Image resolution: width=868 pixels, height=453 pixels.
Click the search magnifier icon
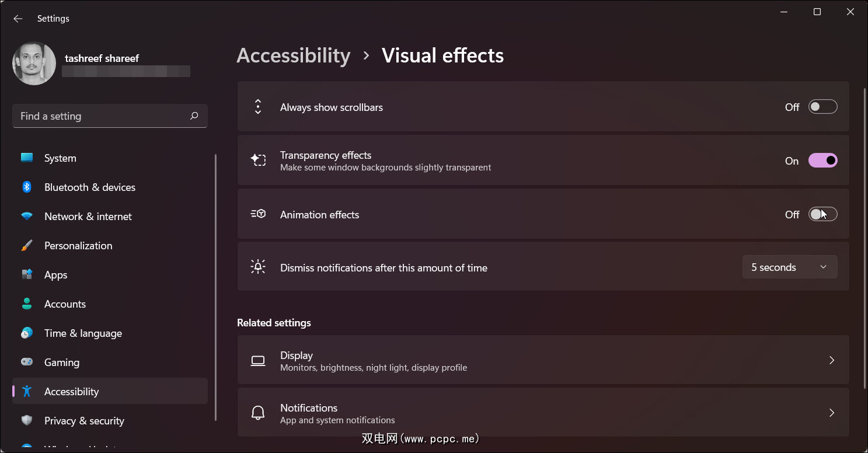tap(194, 116)
